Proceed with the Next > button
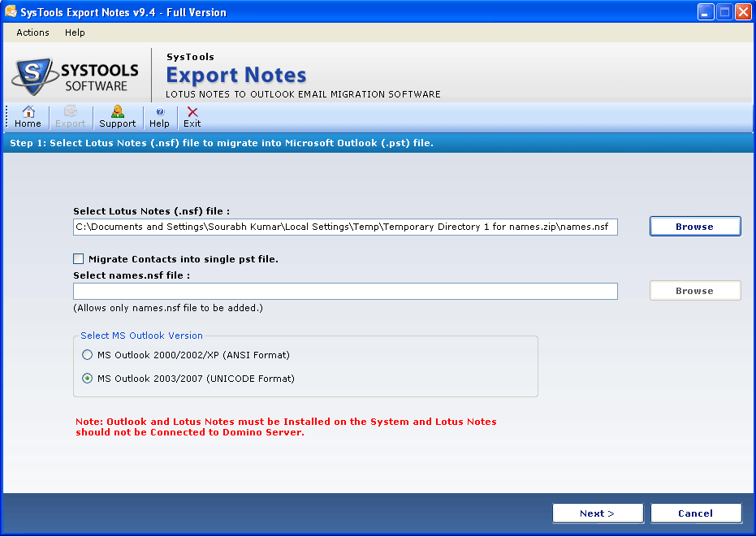Viewport: 756px width, 537px height. pos(598,513)
